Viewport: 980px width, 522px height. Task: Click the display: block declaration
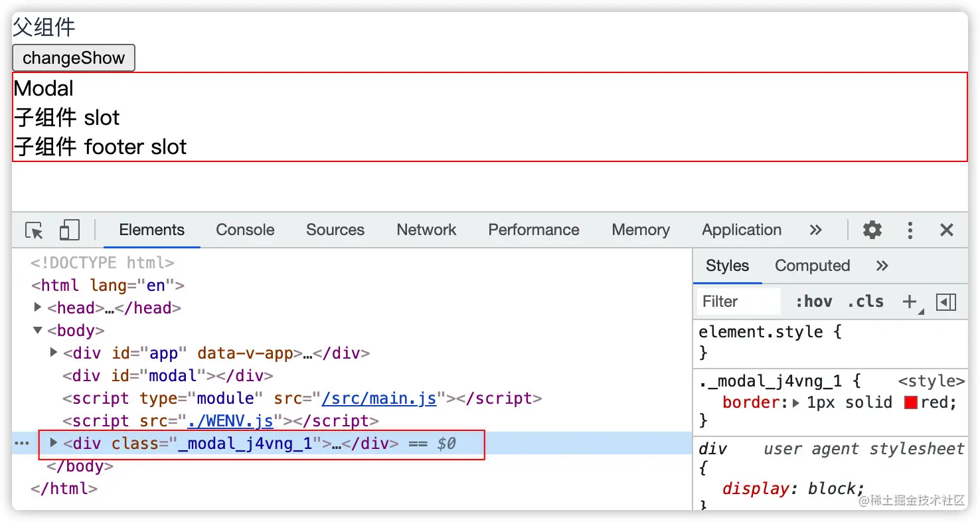793,489
